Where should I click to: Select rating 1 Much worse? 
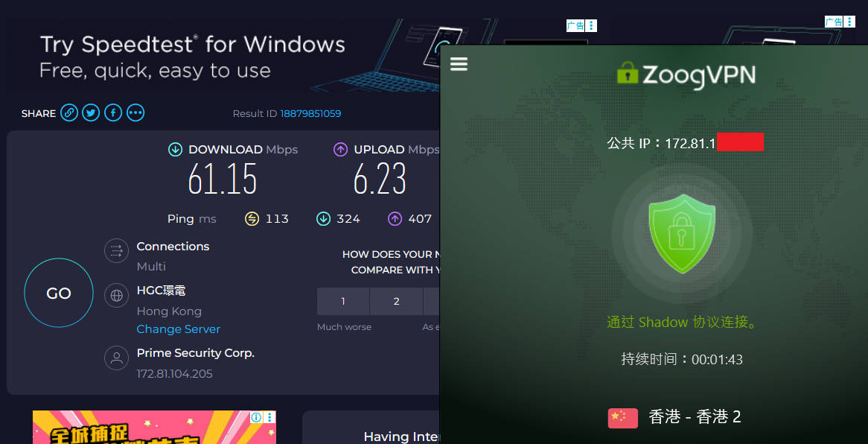point(343,302)
